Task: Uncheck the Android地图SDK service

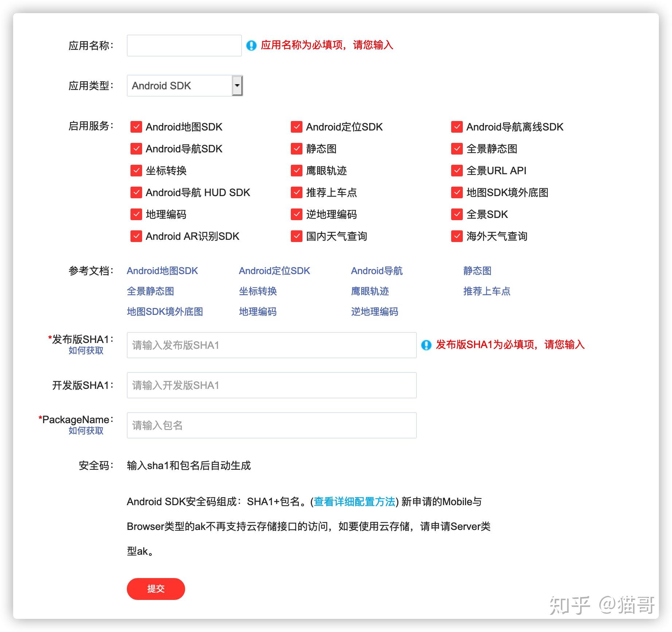Action: point(136,127)
